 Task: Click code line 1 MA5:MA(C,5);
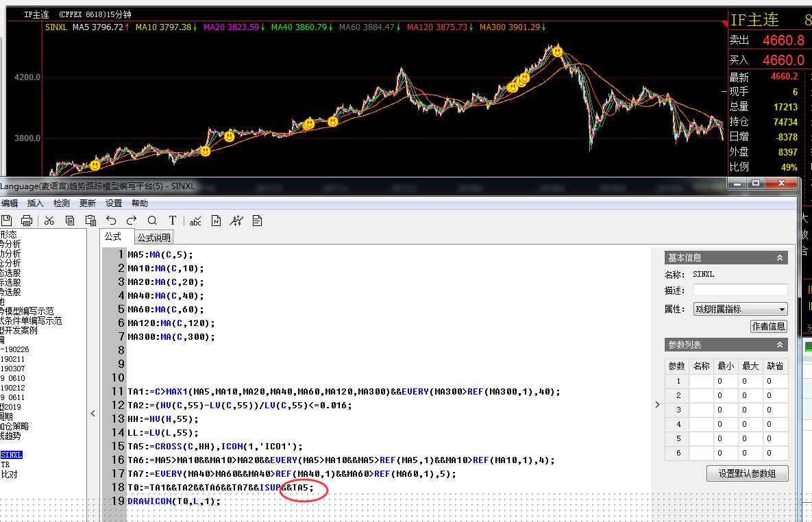pyautogui.click(x=160, y=254)
